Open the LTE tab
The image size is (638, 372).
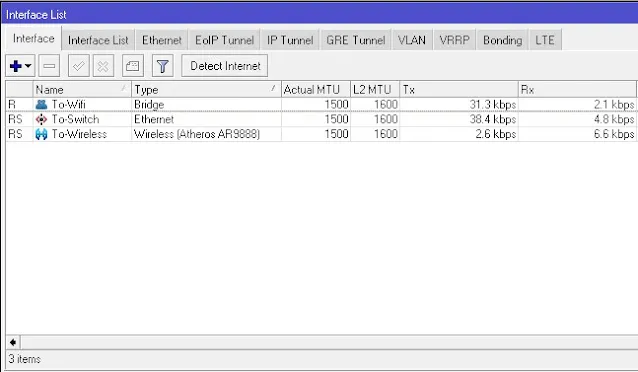(545, 40)
